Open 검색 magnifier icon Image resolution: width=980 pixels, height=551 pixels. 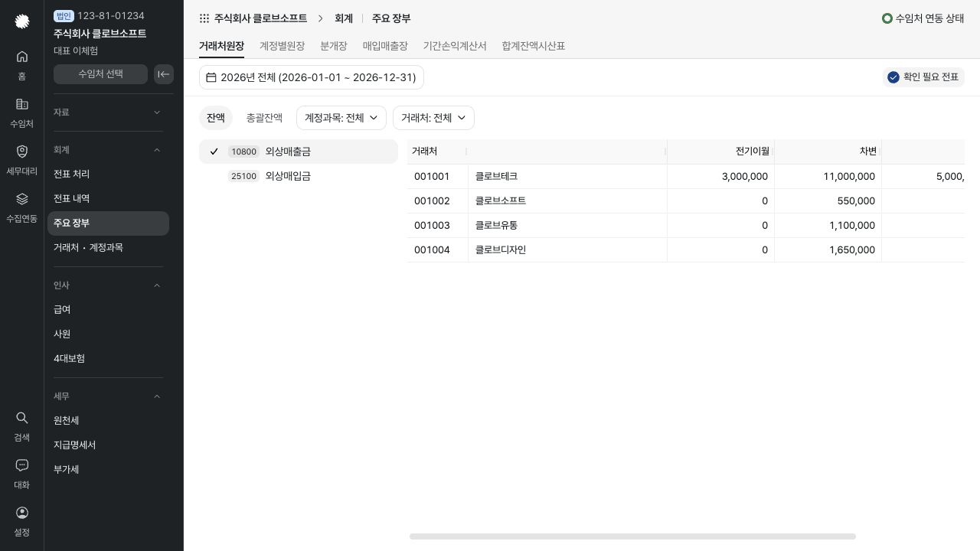click(x=22, y=418)
